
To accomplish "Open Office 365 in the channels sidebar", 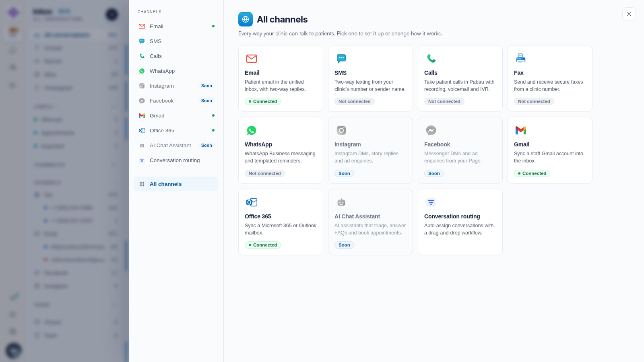I will click(x=176, y=131).
